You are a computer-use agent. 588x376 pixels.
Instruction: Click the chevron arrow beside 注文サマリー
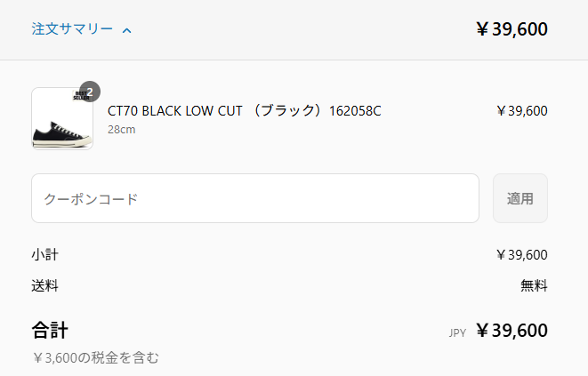point(126,30)
